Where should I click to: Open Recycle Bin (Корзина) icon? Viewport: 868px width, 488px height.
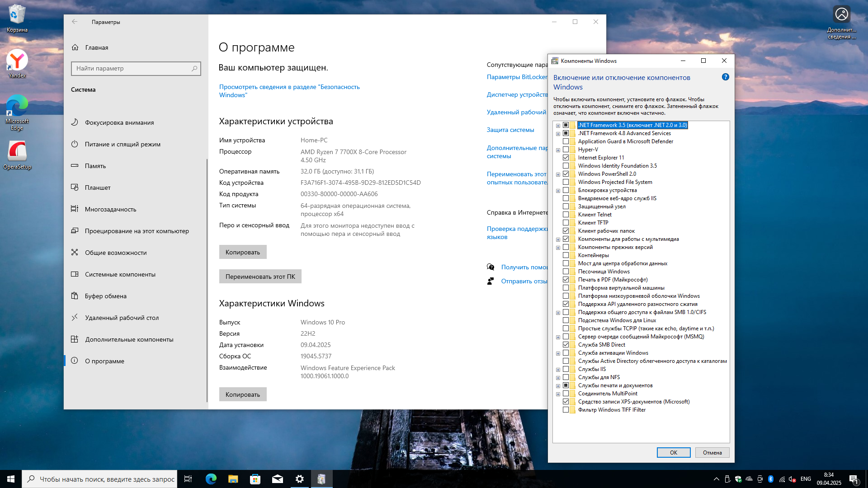(x=17, y=15)
